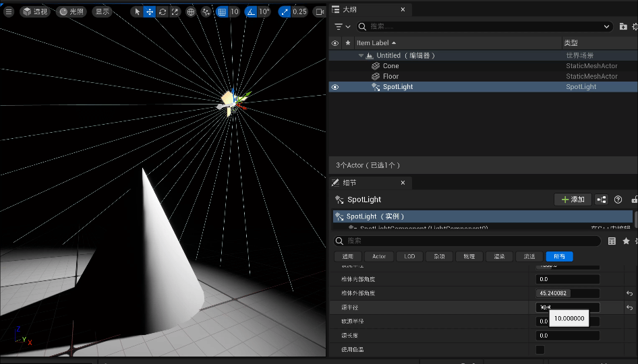Filter details by 通用 category

tap(347, 257)
